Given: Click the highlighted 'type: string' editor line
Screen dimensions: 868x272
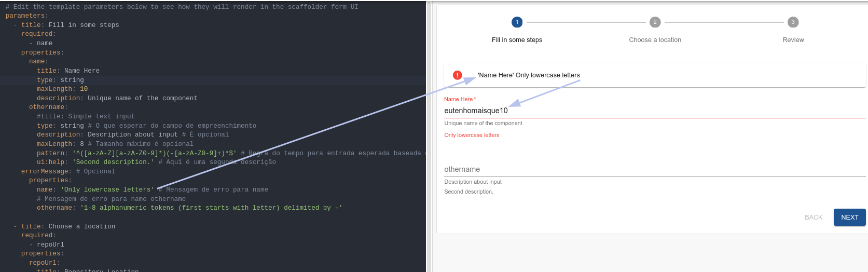Looking at the screenshot, I should coord(60,80).
